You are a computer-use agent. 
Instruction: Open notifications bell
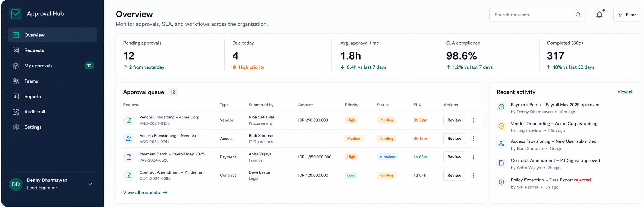coord(599,15)
